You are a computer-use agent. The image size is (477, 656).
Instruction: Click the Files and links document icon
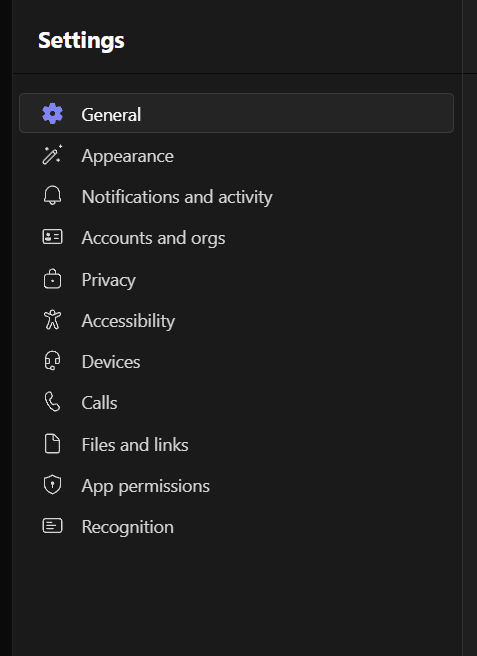click(x=52, y=443)
